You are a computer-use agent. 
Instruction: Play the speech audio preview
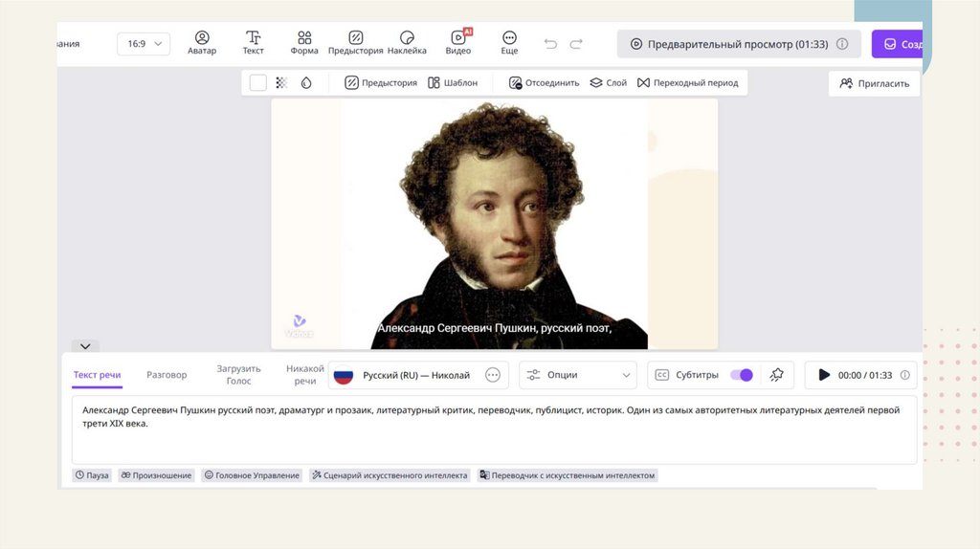click(x=824, y=375)
